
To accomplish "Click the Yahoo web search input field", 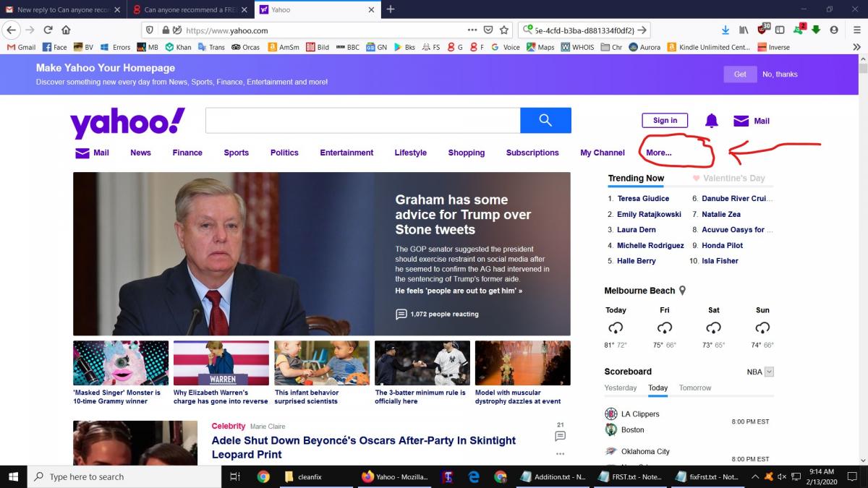I will click(363, 121).
